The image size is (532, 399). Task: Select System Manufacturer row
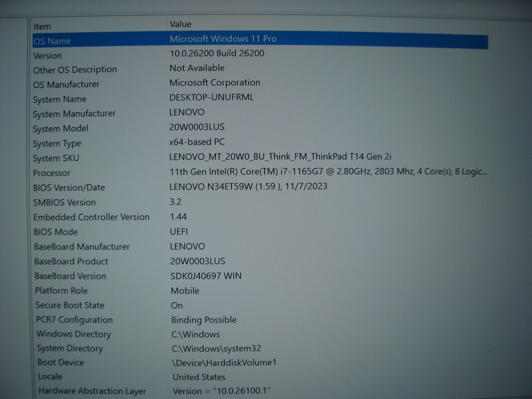click(x=74, y=114)
